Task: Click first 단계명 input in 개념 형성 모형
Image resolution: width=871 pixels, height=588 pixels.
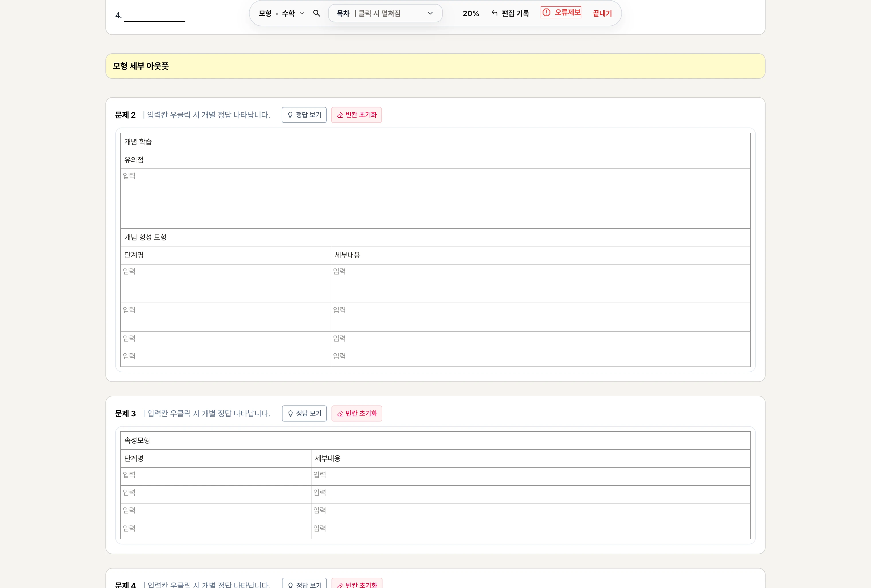Action: coord(225,283)
